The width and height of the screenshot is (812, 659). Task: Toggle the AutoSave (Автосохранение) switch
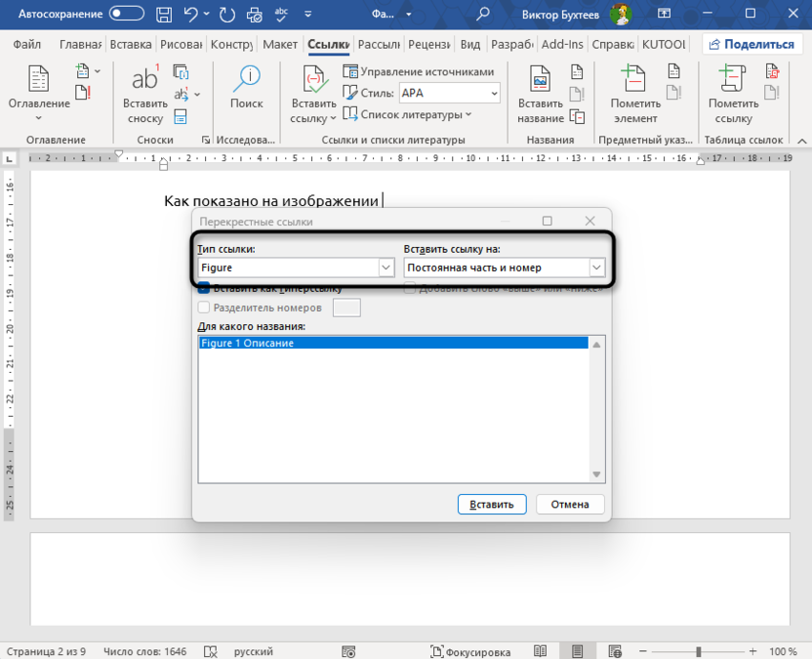(126, 14)
